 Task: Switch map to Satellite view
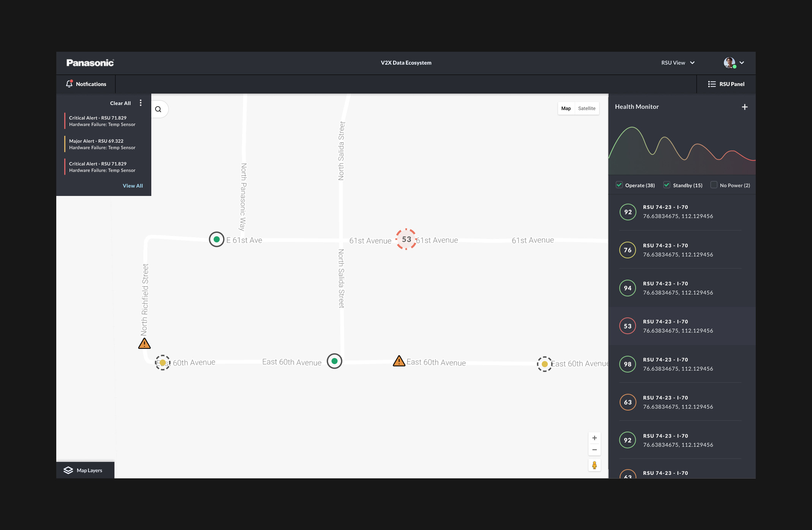click(x=587, y=108)
